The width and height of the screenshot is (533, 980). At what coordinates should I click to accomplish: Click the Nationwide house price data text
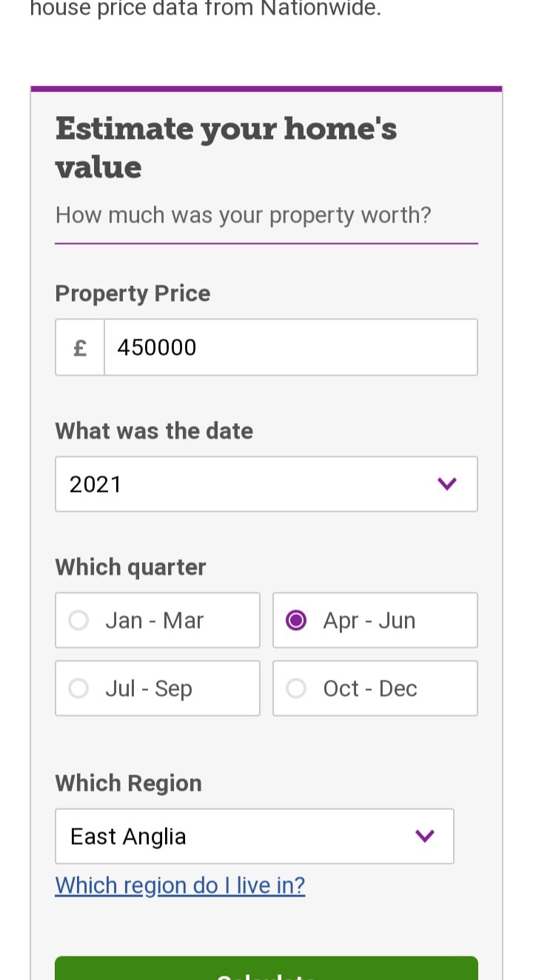[x=206, y=9]
